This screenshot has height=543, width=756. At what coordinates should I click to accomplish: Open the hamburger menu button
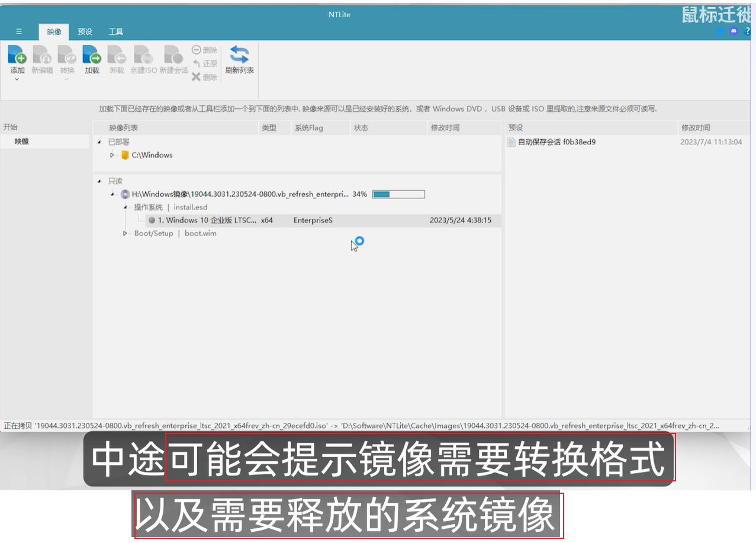[x=19, y=32]
